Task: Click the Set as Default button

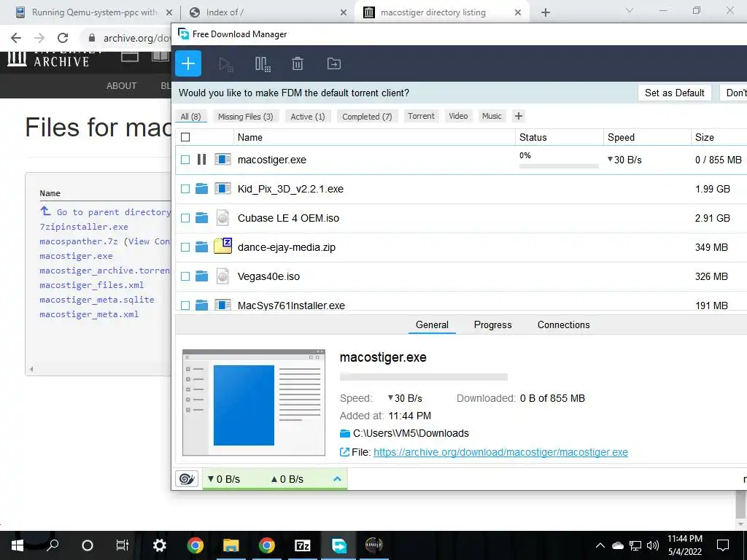Action: coord(675,93)
